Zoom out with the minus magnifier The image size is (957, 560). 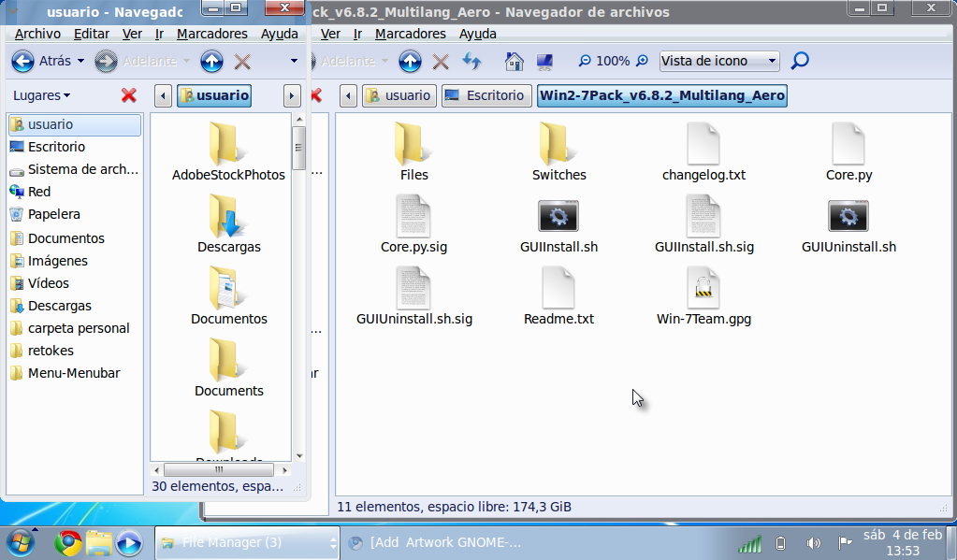point(585,61)
